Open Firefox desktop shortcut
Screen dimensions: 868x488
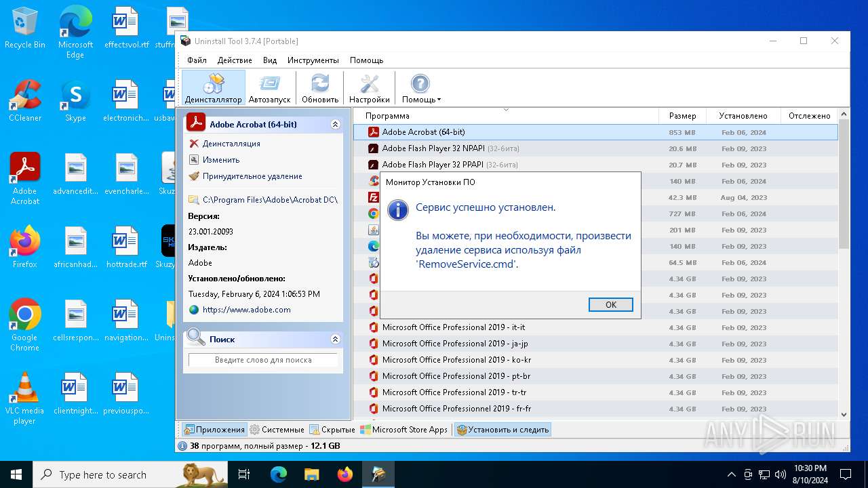point(25,247)
